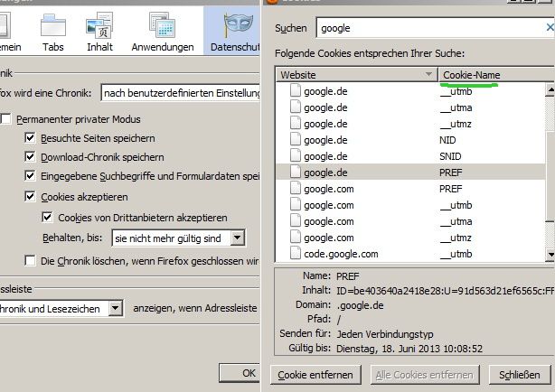The height and width of the screenshot is (392, 555).
Task: Enable Permanenter privater Modus checkbox
Action: coord(6,119)
